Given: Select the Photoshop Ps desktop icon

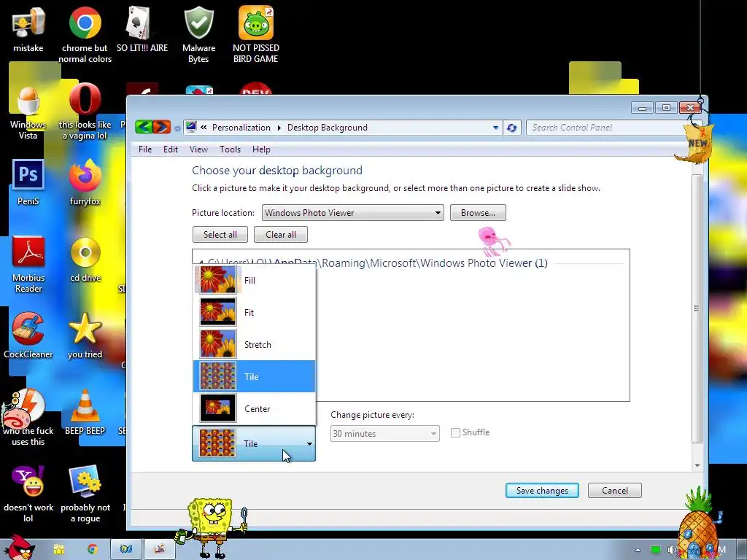Looking at the screenshot, I should [x=28, y=182].
